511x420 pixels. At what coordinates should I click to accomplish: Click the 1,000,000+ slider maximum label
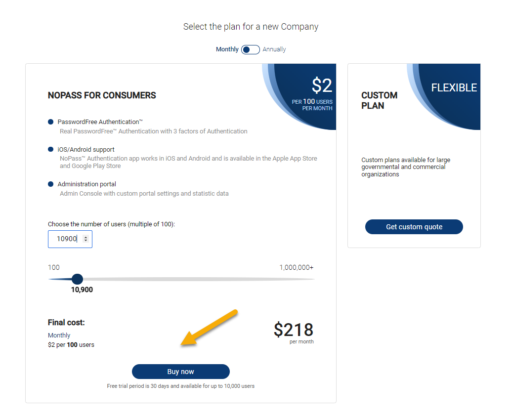(x=296, y=267)
